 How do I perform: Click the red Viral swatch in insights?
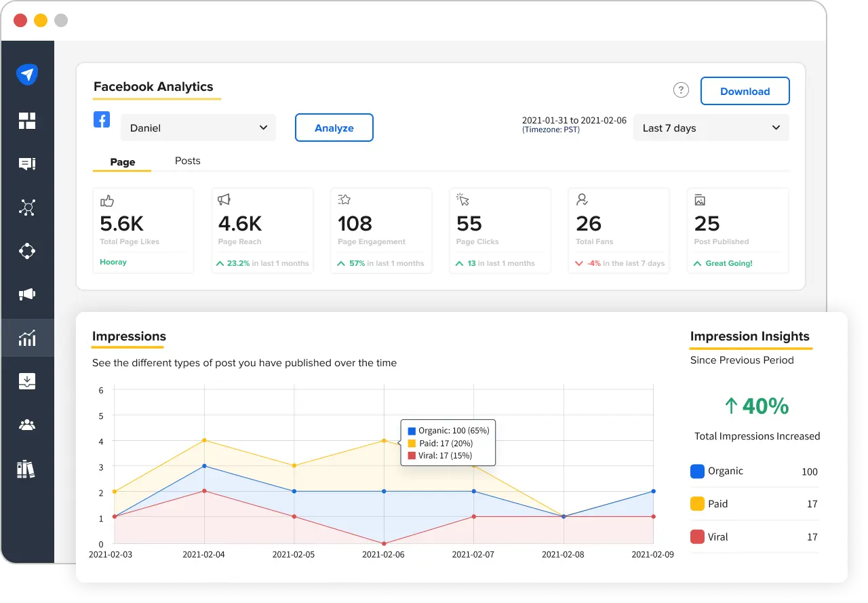[x=697, y=537]
